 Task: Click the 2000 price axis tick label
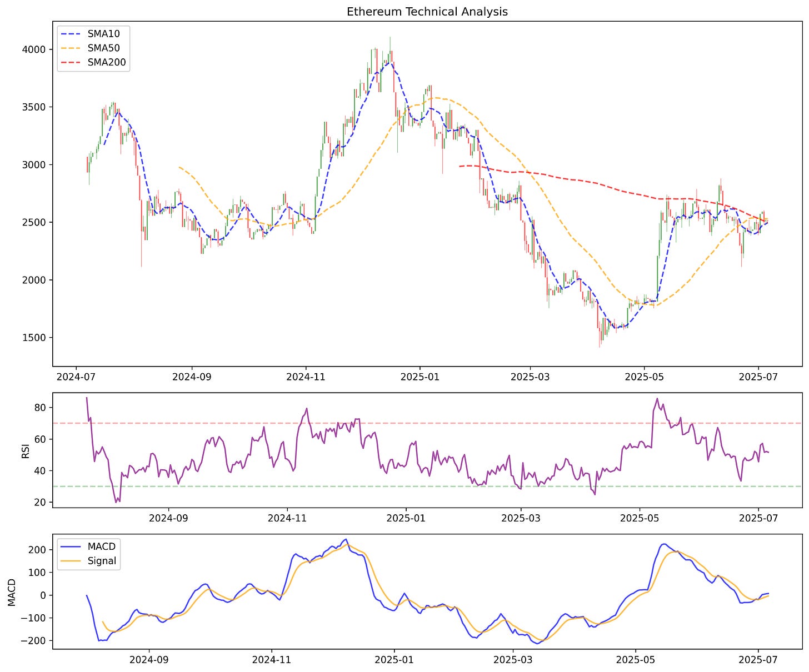[x=35, y=280]
